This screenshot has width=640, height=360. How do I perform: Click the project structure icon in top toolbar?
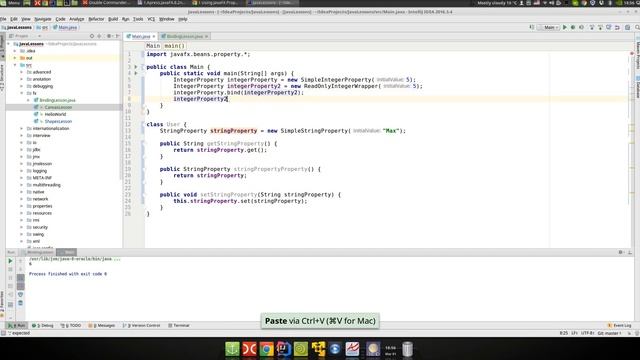(627, 27)
